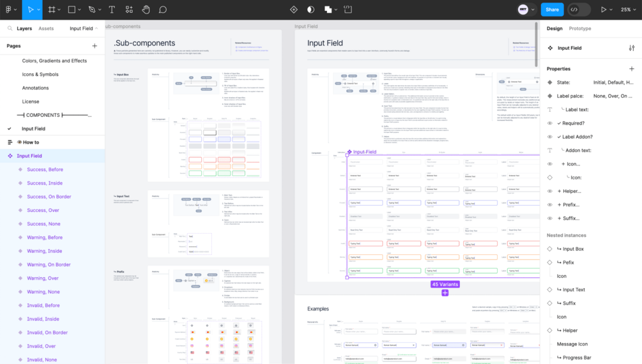Toggle eye icon for Helper… property
Screen dimensions: 642x364
click(550, 191)
